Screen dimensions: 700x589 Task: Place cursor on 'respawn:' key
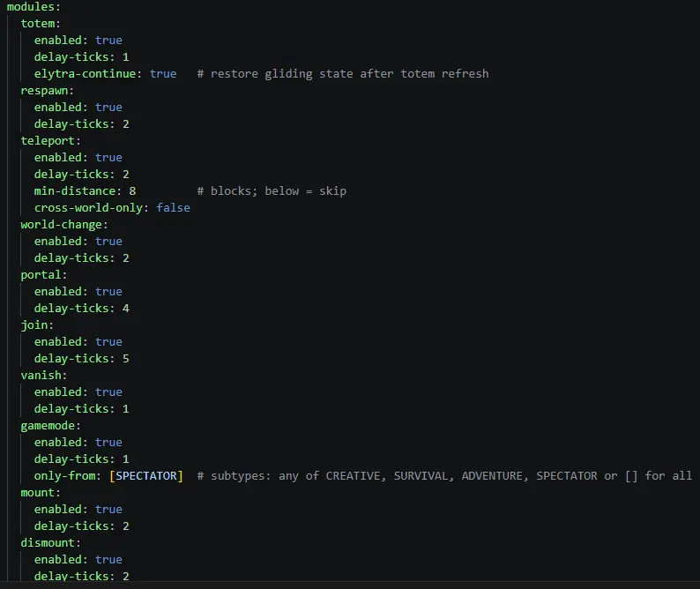point(47,91)
